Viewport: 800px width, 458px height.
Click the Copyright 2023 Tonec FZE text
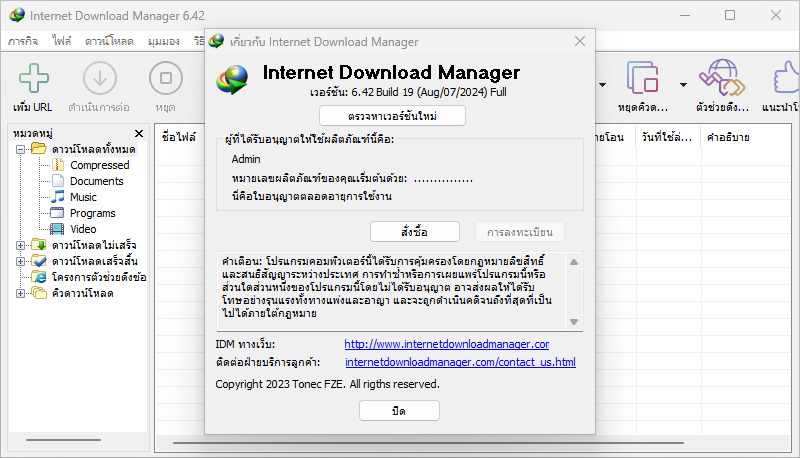click(x=328, y=384)
